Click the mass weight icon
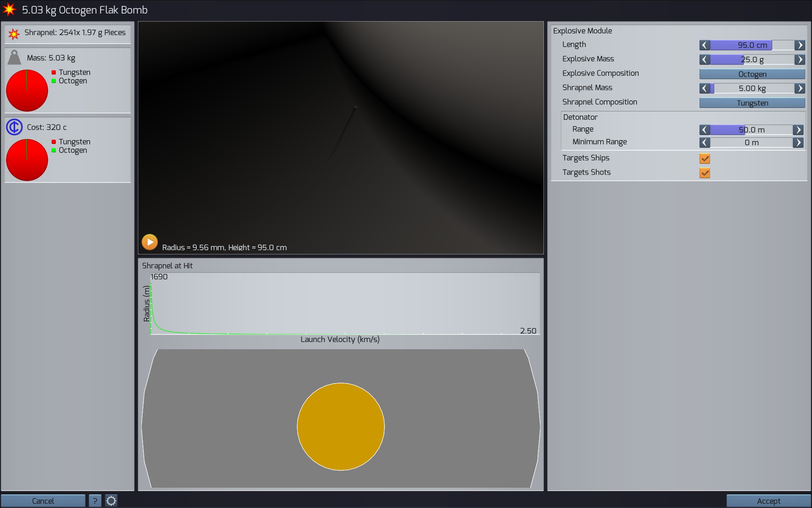 [x=14, y=58]
